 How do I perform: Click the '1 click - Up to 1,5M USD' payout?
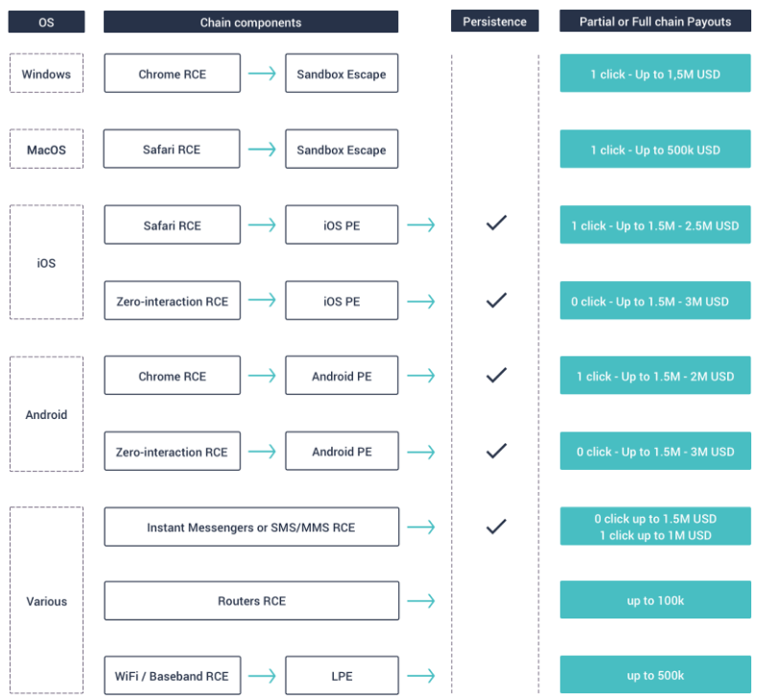pos(654,74)
